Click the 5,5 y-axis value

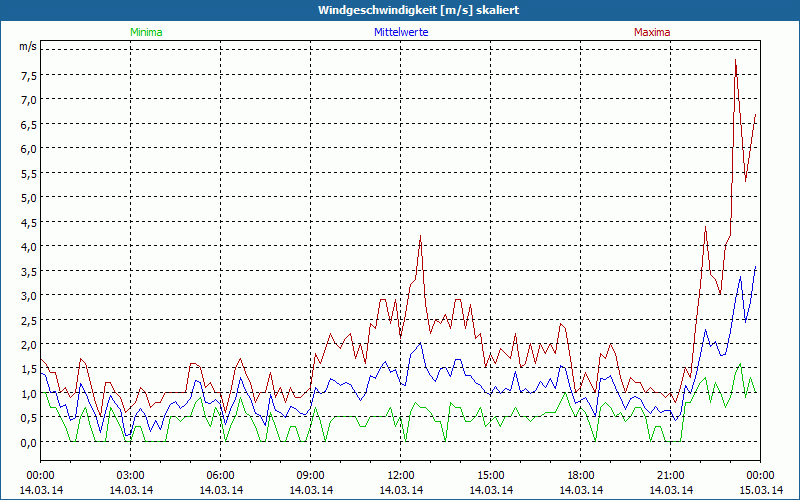tap(29, 173)
